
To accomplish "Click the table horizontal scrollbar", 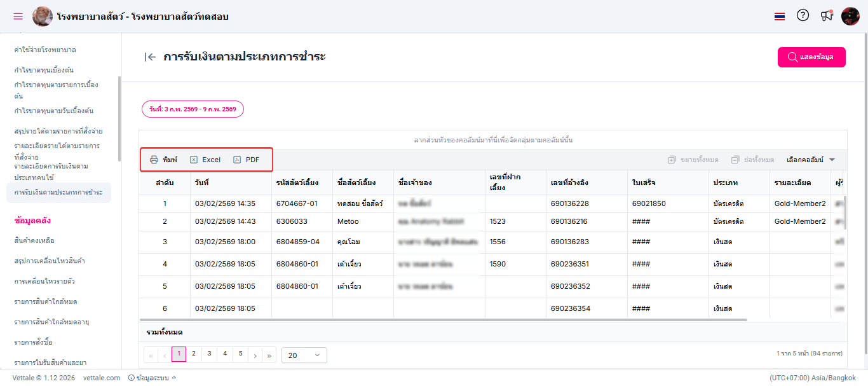I will click(444, 319).
